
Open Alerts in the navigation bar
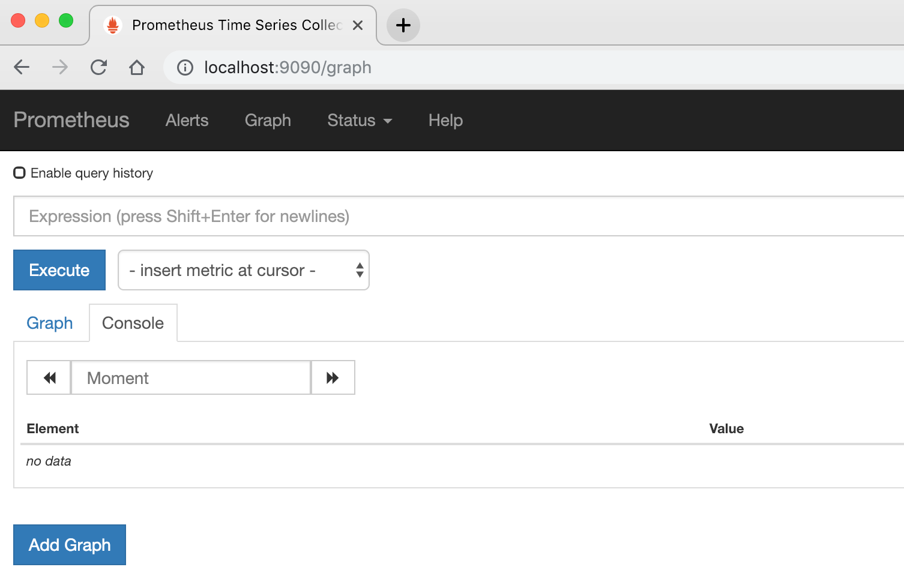187,121
